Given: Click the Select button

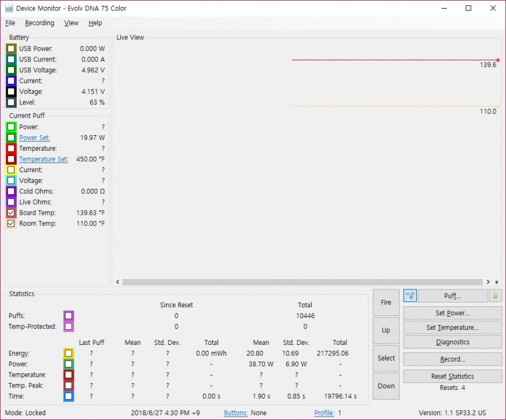Looking at the screenshot, I should [x=386, y=358].
